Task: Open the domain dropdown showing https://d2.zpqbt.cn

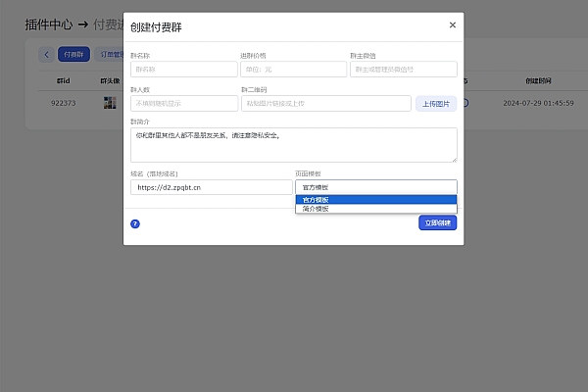Action: tap(211, 187)
